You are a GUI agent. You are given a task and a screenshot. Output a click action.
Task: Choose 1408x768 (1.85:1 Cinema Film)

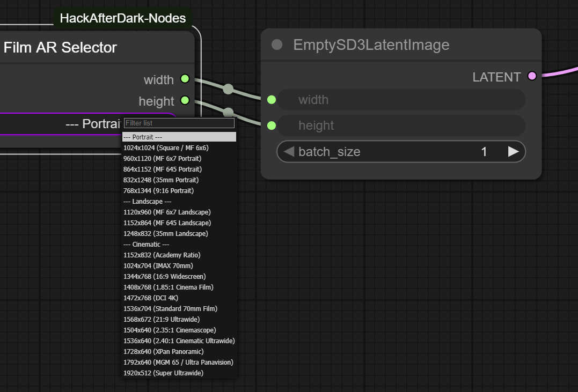pos(179,287)
